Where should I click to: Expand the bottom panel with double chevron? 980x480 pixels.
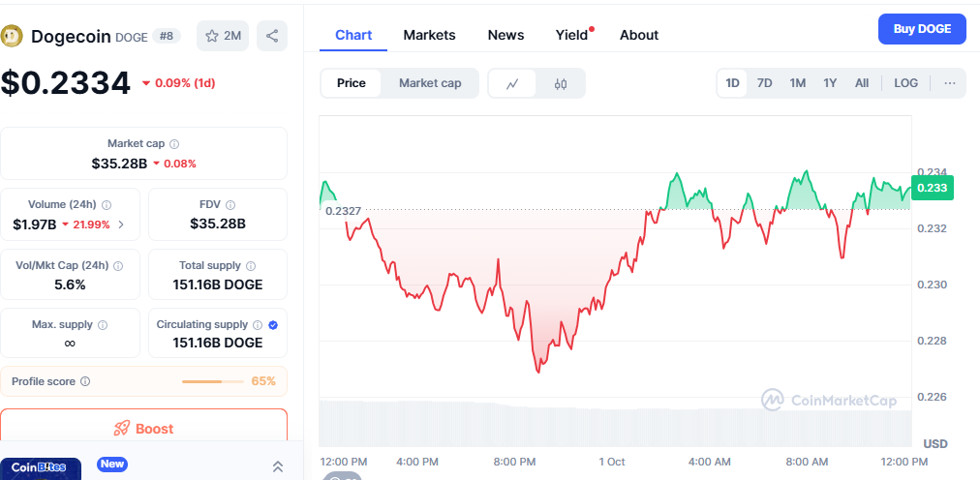(x=278, y=466)
